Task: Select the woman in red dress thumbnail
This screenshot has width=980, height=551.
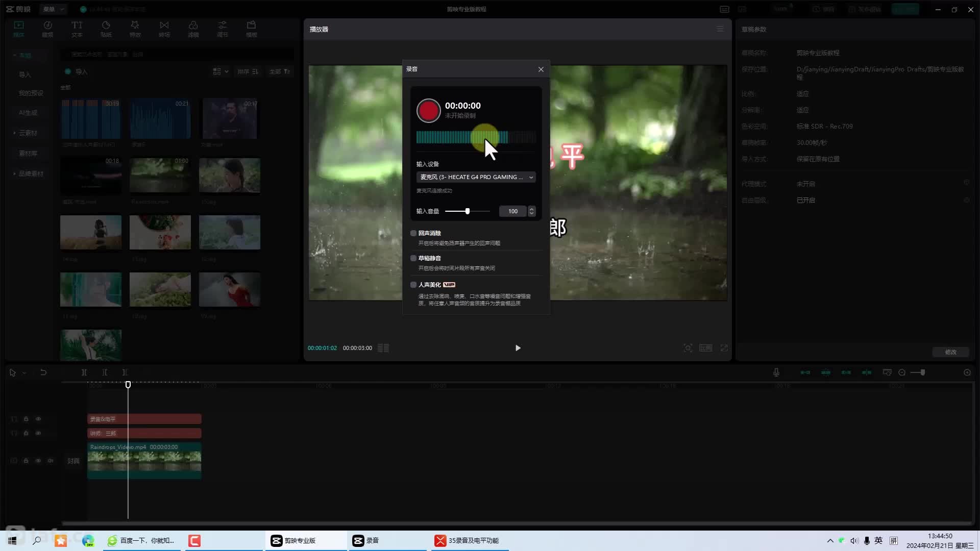Action: pos(230,289)
